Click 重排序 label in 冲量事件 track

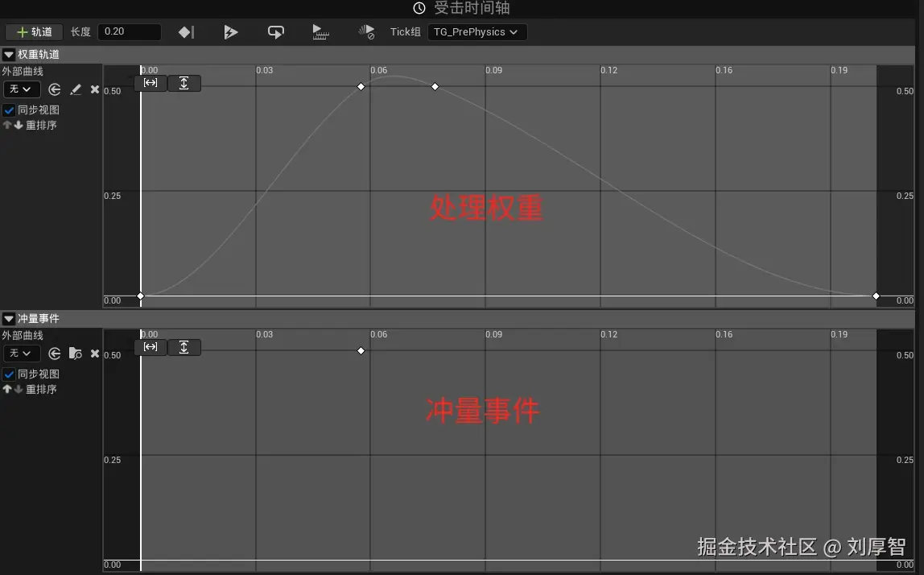coord(41,389)
